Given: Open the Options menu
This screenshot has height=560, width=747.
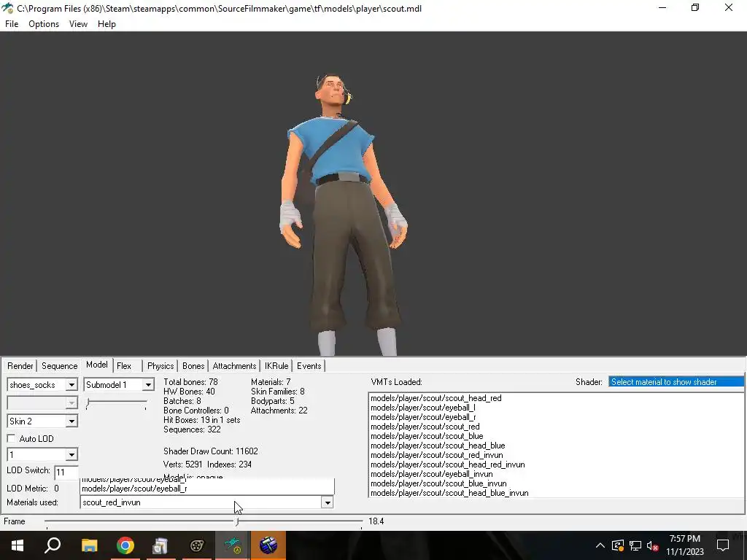Looking at the screenshot, I should [43, 24].
